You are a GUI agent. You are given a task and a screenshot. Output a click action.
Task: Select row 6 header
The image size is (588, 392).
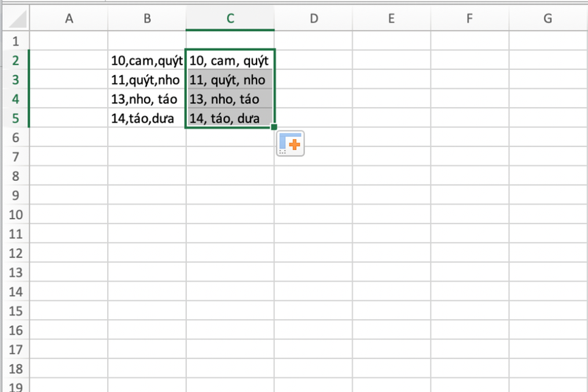(15, 138)
